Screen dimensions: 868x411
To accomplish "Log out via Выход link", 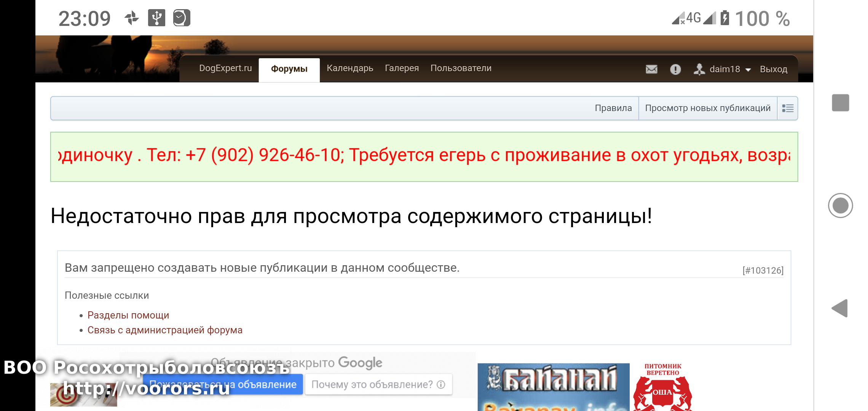I will click(773, 69).
